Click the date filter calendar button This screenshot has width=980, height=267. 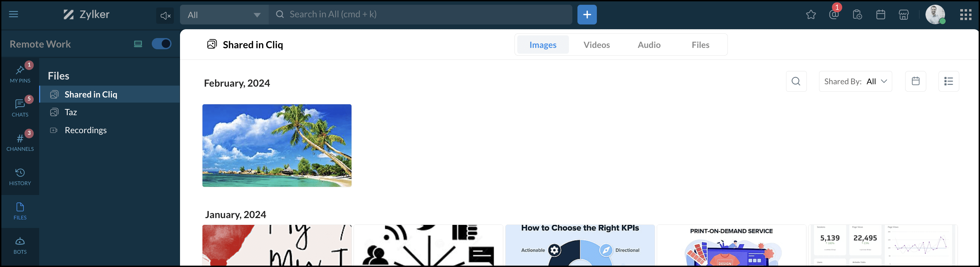pos(916,81)
